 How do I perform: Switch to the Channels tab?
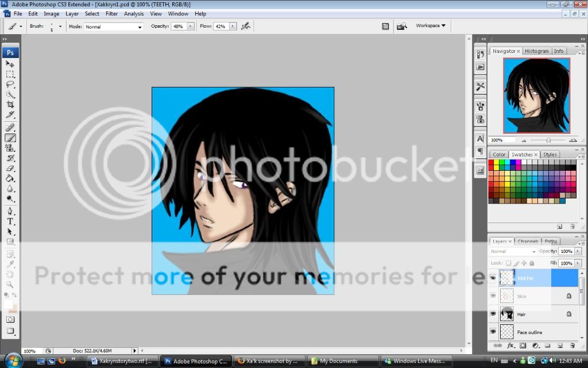(527, 241)
